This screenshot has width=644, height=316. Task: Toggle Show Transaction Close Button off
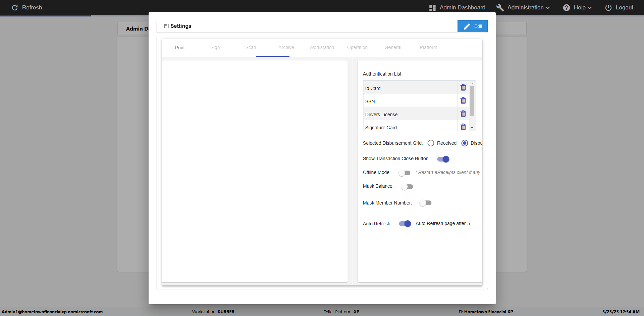[x=443, y=159]
